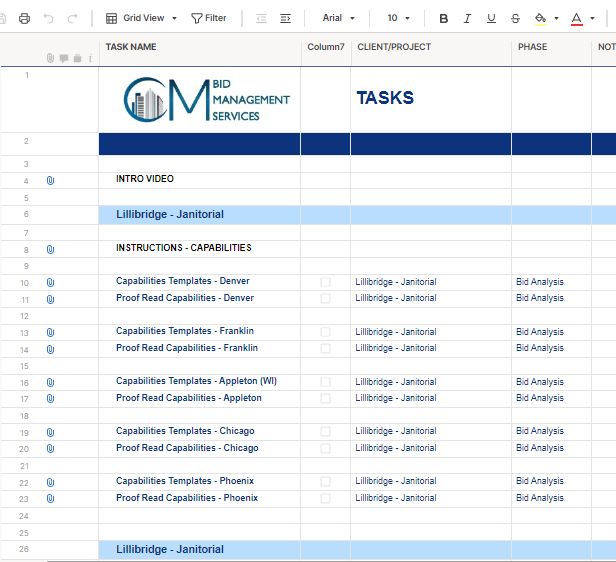Toggle Italic formatting
616x562 pixels.
click(467, 18)
